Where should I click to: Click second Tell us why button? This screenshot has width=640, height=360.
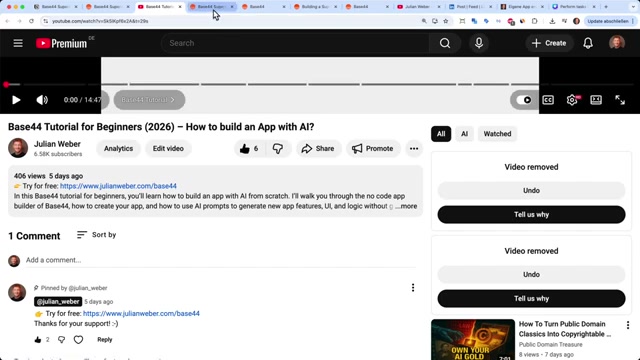pos(531,299)
